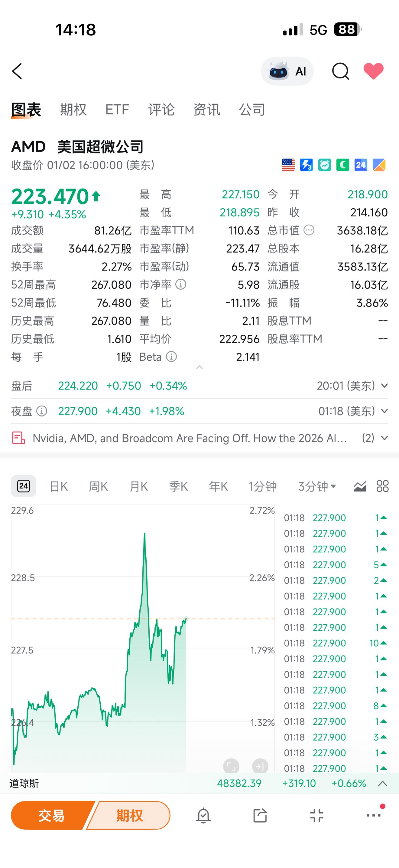Tap the price chart line area
399x868 pixels.
(x=143, y=638)
